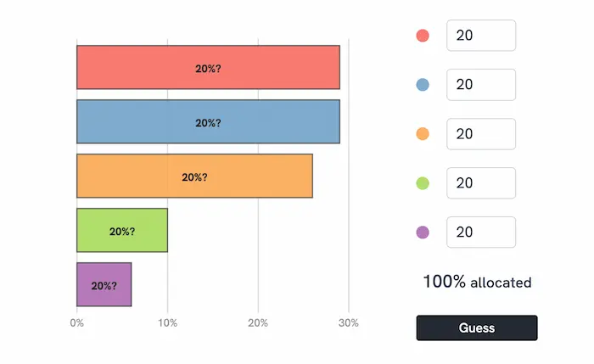The image size is (594, 364).
Task: Select the green bar in the chart
Action: [x=122, y=230]
